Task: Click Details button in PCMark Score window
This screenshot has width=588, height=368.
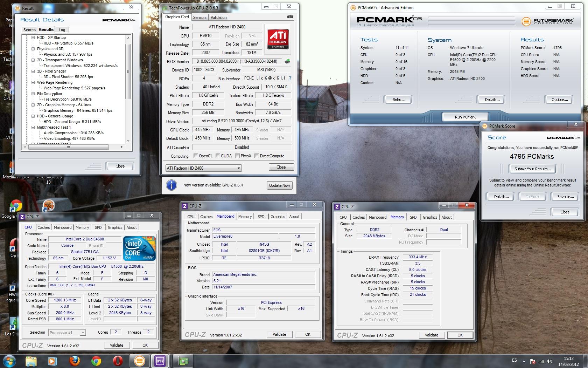Action: (501, 197)
